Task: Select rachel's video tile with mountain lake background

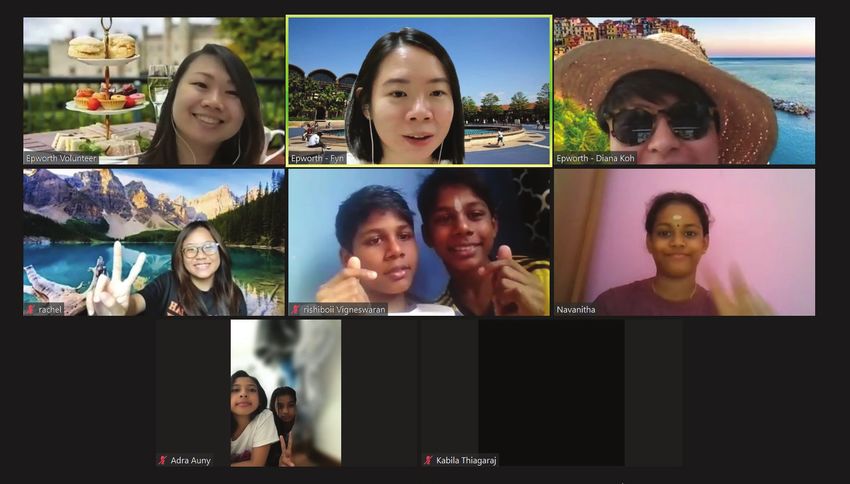Action: tap(154, 242)
